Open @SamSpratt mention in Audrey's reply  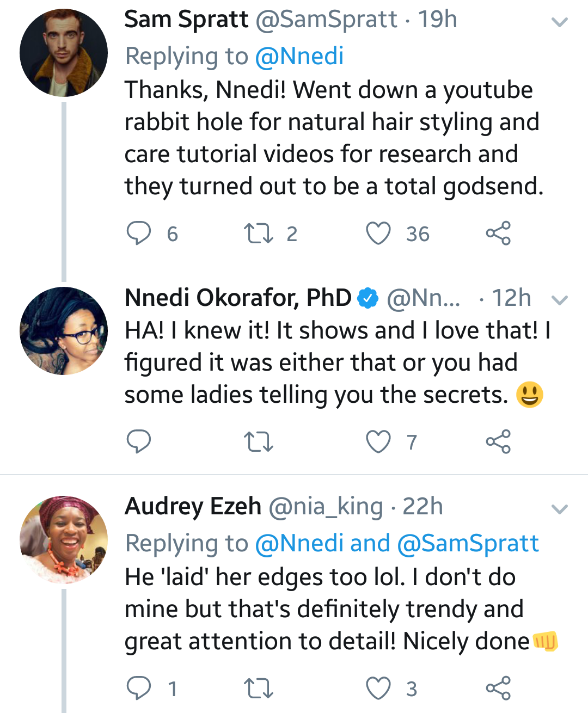(x=468, y=543)
